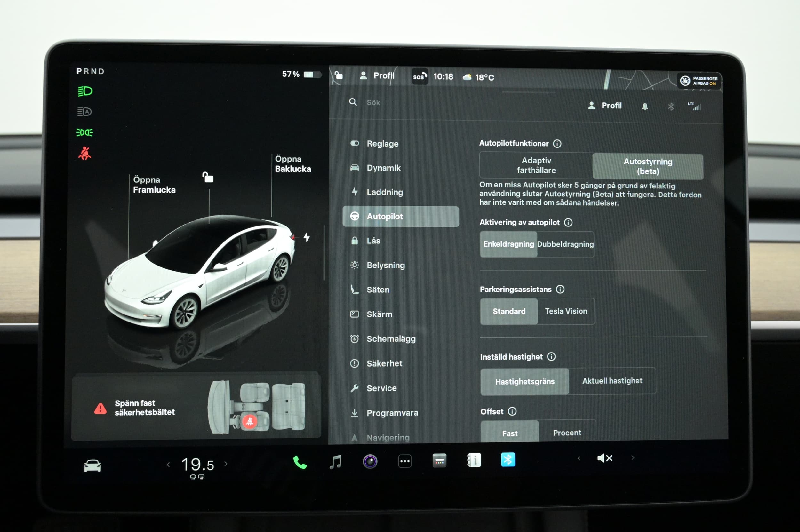Increase cabin temperature with right arrow
This screenshot has width=800, height=532.
pyautogui.click(x=226, y=464)
